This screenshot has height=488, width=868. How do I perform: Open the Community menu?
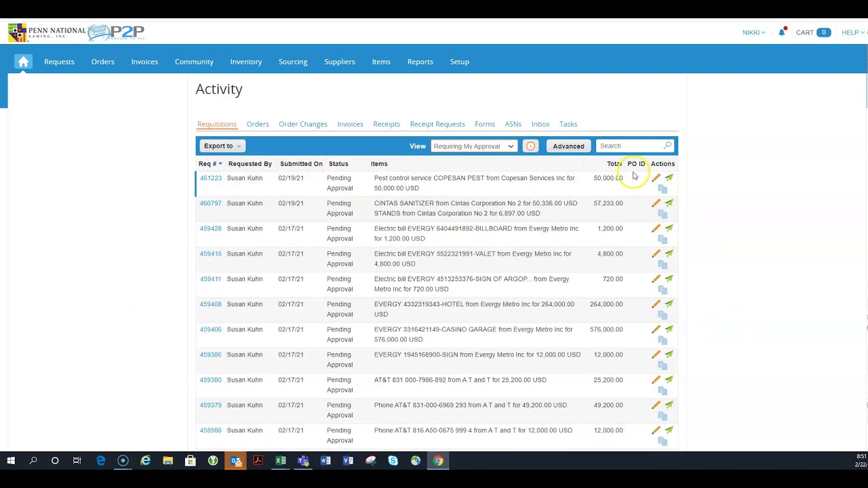[194, 62]
